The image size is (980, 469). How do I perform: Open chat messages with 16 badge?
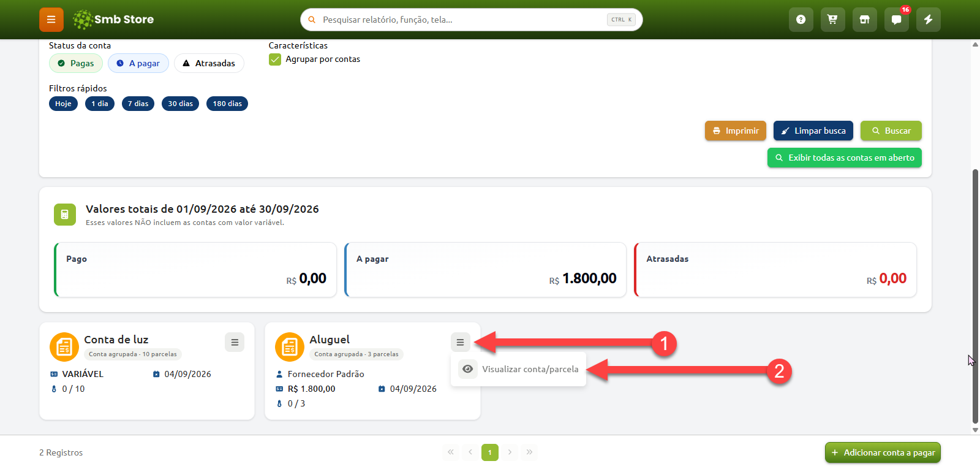pyautogui.click(x=896, y=20)
